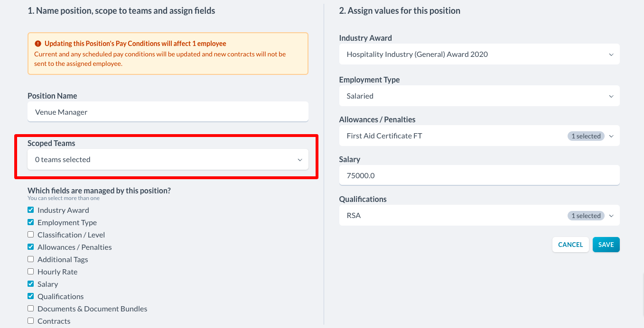Click the warning alert icon in banner
This screenshot has width=644, height=328.
point(38,44)
